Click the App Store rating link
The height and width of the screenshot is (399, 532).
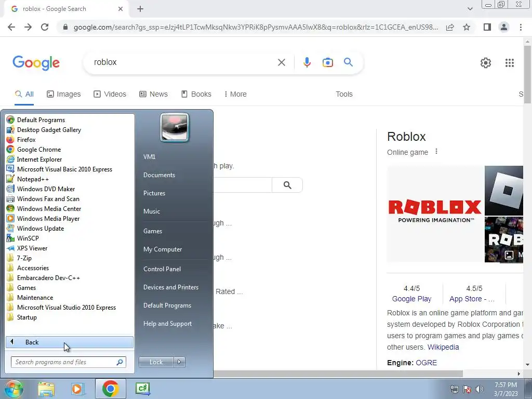click(472, 299)
